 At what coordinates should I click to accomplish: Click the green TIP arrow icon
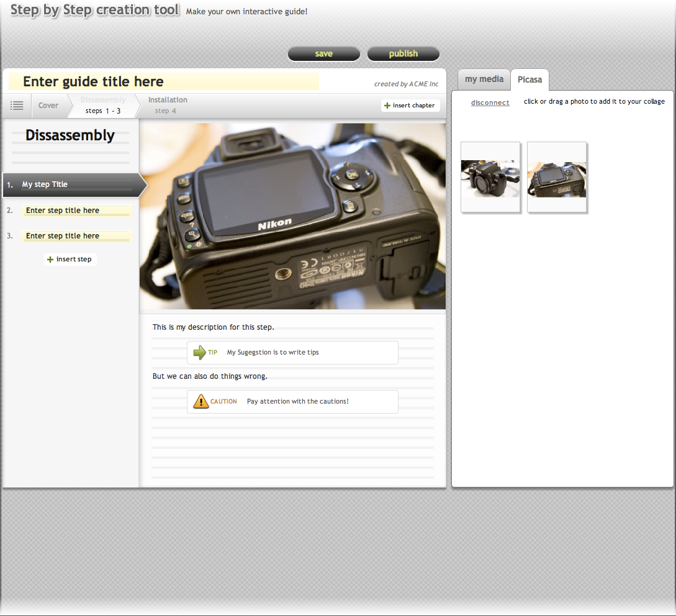[x=200, y=353]
